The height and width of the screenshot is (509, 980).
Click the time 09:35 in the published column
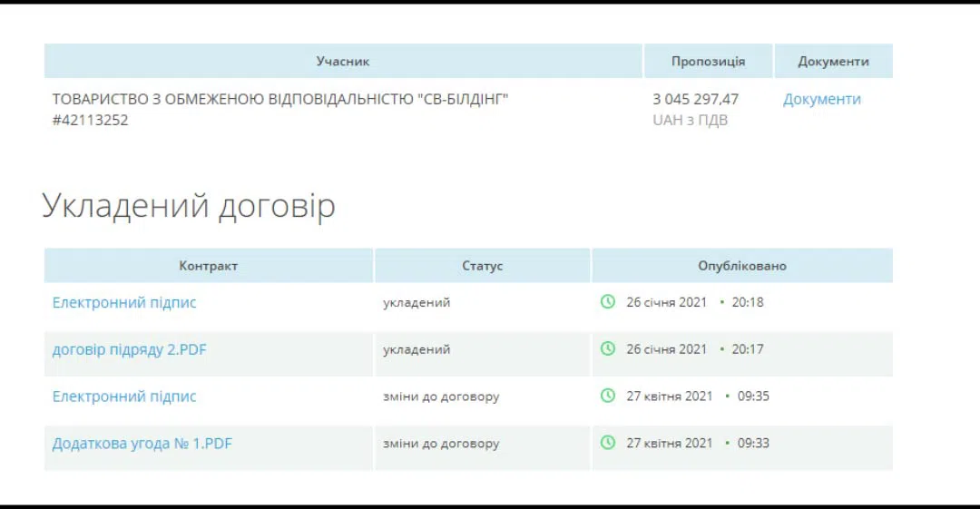coord(753,396)
